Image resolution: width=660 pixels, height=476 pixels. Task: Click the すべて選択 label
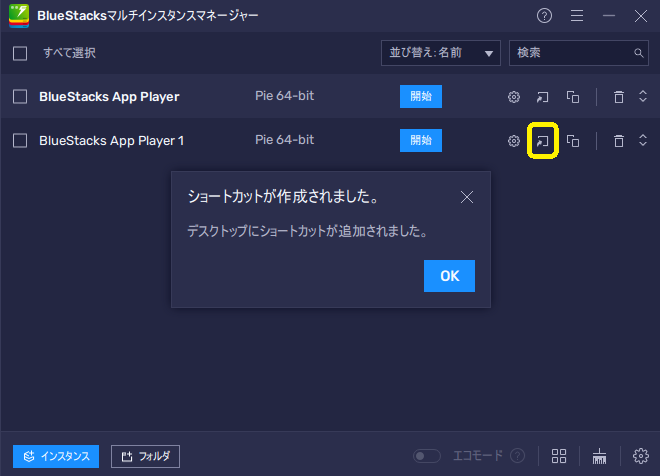(x=69, y=53)
